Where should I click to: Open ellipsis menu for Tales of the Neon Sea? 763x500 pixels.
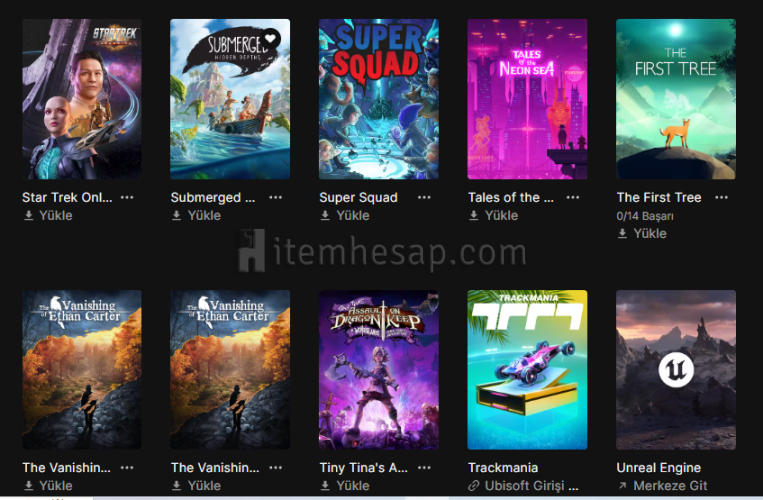573,197
